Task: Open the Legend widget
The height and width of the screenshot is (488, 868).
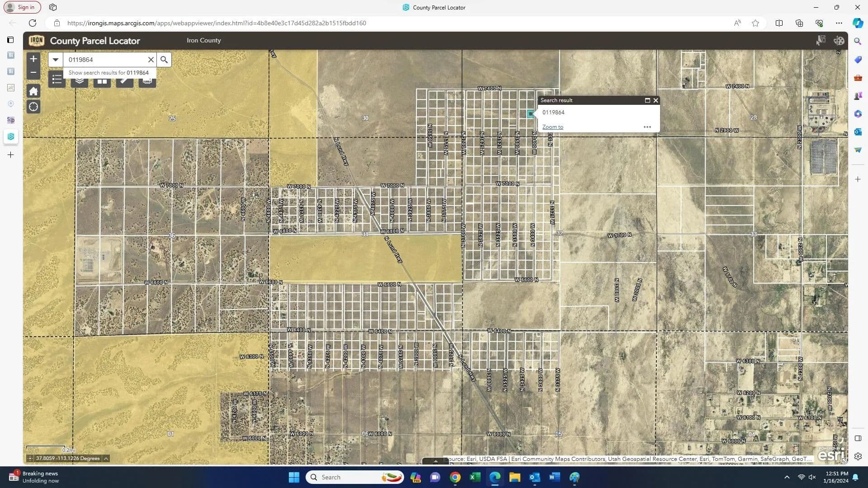Action: tap(57, 80)
